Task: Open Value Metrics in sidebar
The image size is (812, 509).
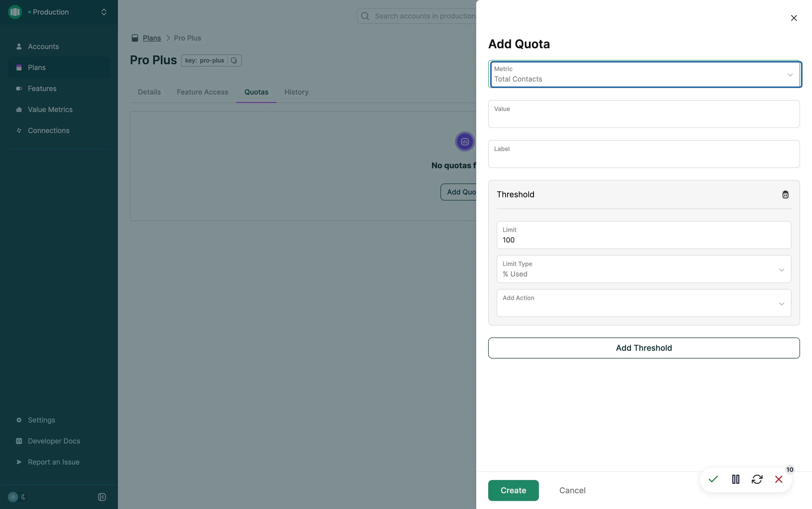Action: 59,109
